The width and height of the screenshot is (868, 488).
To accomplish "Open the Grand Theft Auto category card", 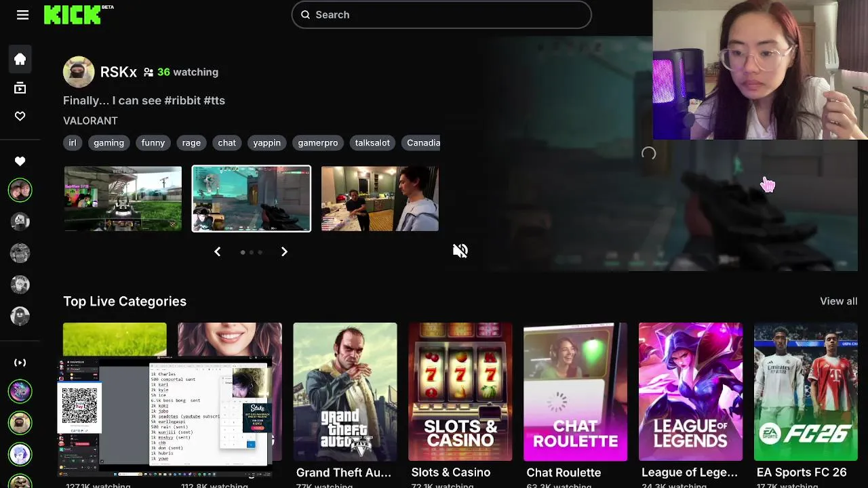I will (x=345, y=392).
